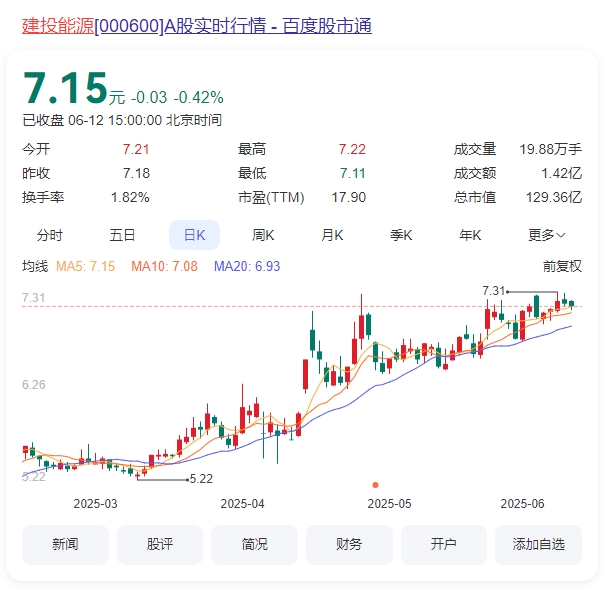Select the 周K chart tab
The height and width of the screenshot is (590, 616).
tap(263, 235)
